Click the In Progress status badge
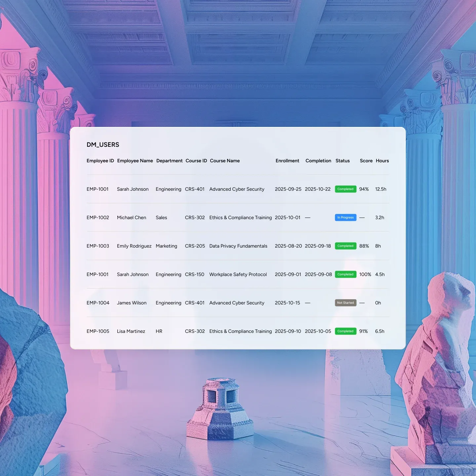 (x=345, y=218)
